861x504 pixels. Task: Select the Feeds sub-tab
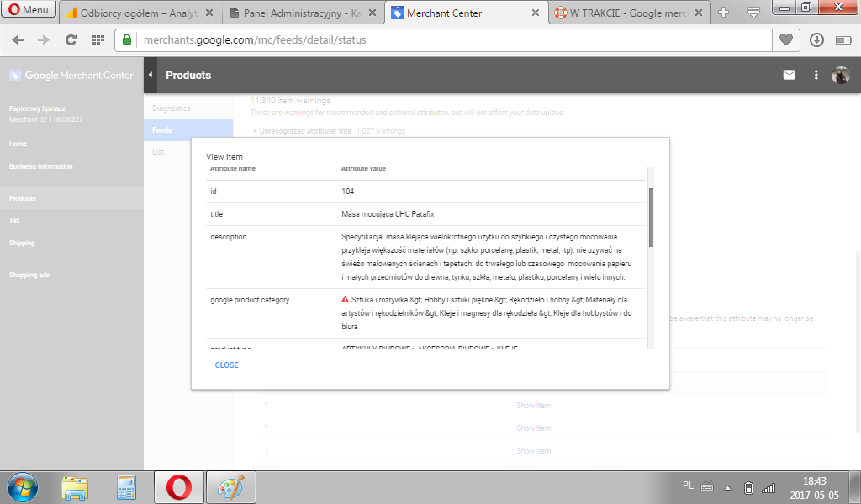(188, 130)
